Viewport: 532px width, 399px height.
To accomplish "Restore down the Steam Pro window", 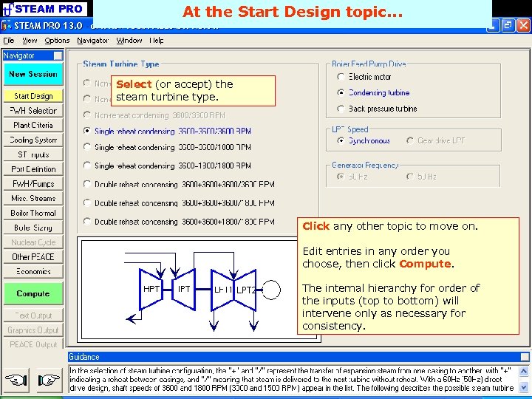I will tap(508, 25).
